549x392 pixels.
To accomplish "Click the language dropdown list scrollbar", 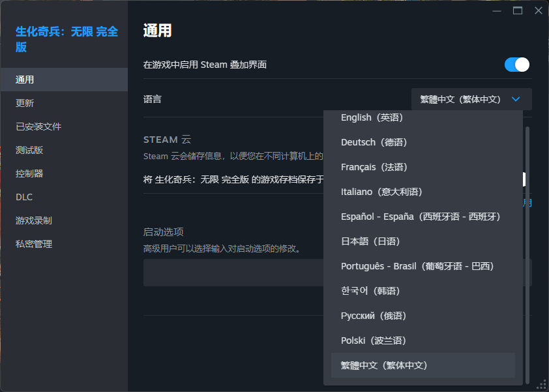I will pyautogui.click(x=527, y=255).
